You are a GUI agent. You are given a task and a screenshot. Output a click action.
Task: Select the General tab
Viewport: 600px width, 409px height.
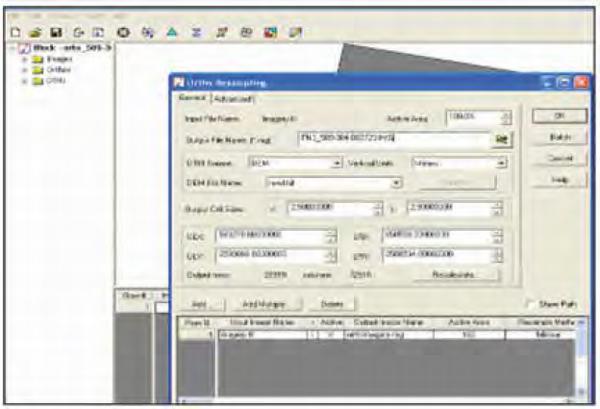click(191, 99)
